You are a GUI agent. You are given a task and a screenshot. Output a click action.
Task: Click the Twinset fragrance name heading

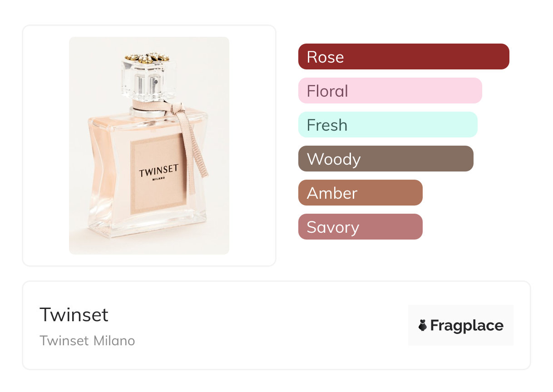pyautogui.click(x=74, y=314)
